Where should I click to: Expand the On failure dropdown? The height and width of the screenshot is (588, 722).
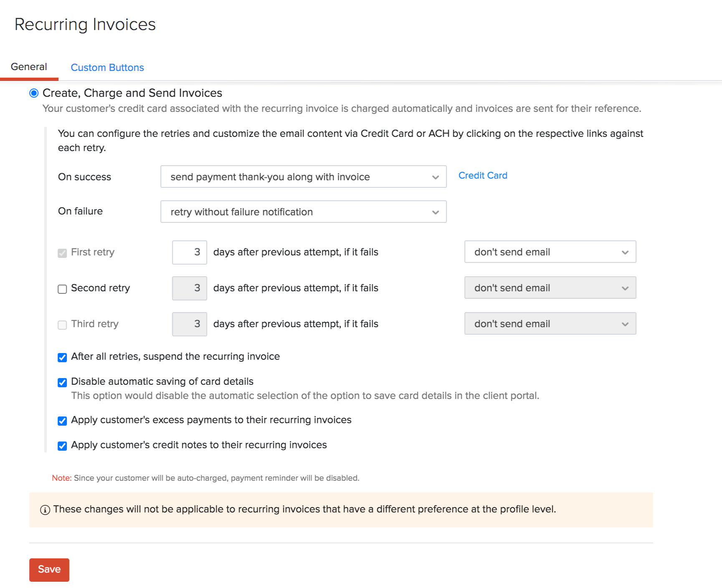tap(303, 212)
